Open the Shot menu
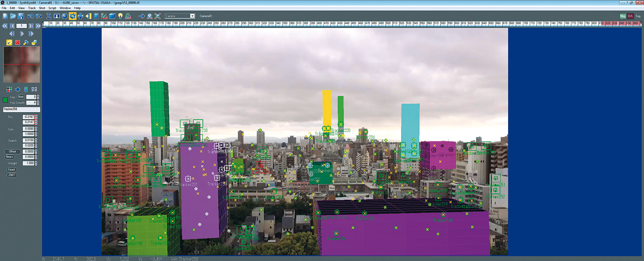This screenshot has width=644, height=261. tap(42, 8)
